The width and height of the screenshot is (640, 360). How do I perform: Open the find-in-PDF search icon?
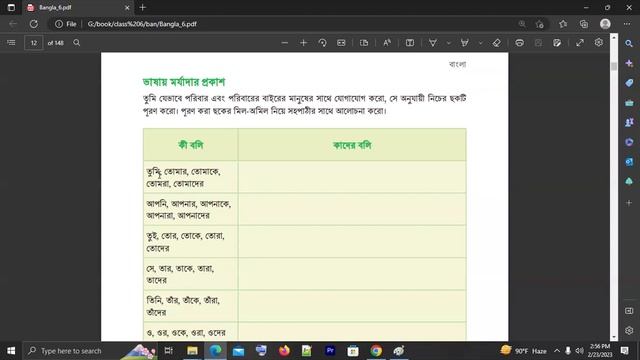tap(76, 43)
